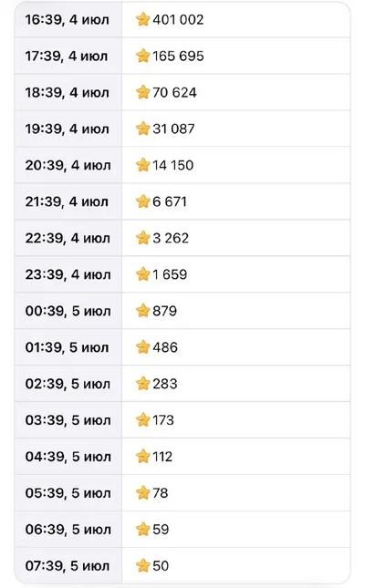Click the star icon beside 879
This screenshot has height=588, width=365.
[x=142, y=311]
